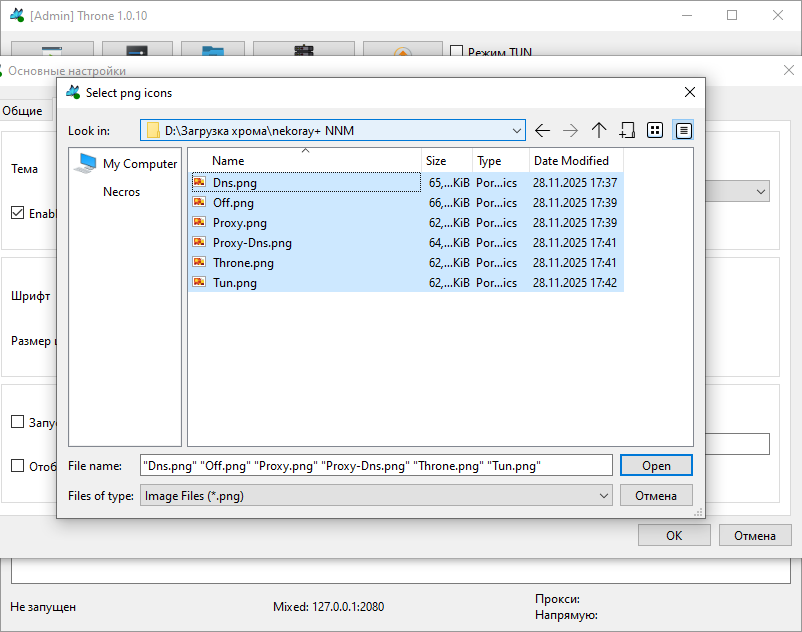Click the Mixed: 127.0.0.1:2080 status text
The height and width of the screenshot is (632, 802).
pyautogui.click(x=328, y=607)
